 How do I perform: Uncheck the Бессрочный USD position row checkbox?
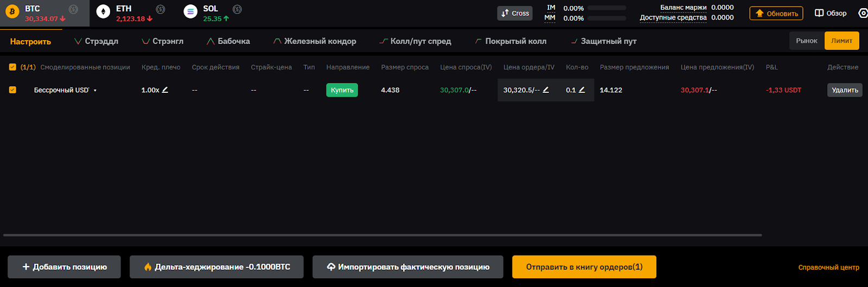pos(12,90)
